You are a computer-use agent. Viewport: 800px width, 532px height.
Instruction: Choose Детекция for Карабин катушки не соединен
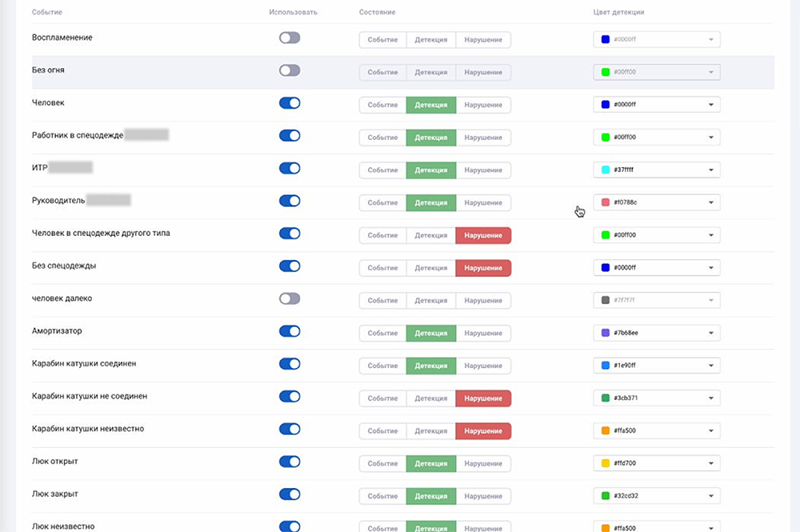[431, 398]
